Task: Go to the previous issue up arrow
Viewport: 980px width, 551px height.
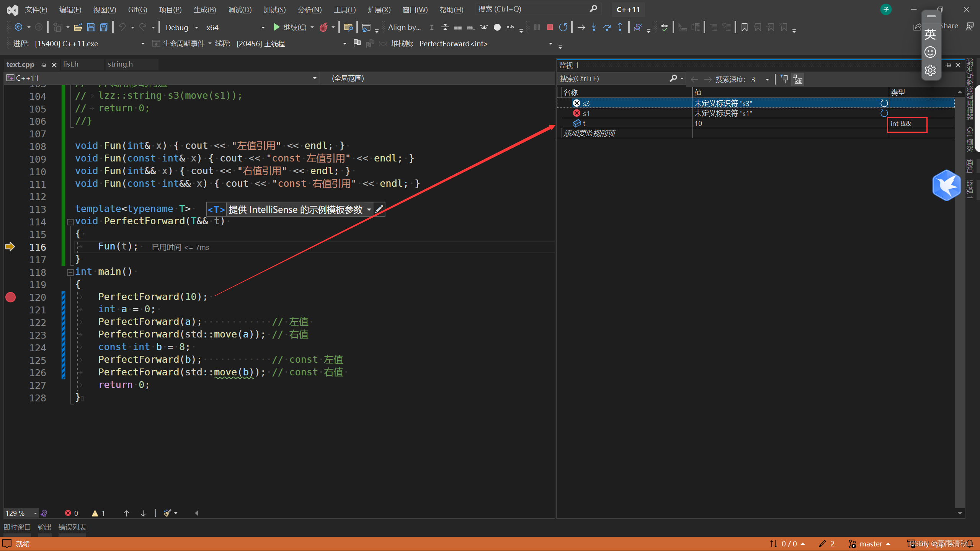Action: pyautogui.click(x=126, y=513)
